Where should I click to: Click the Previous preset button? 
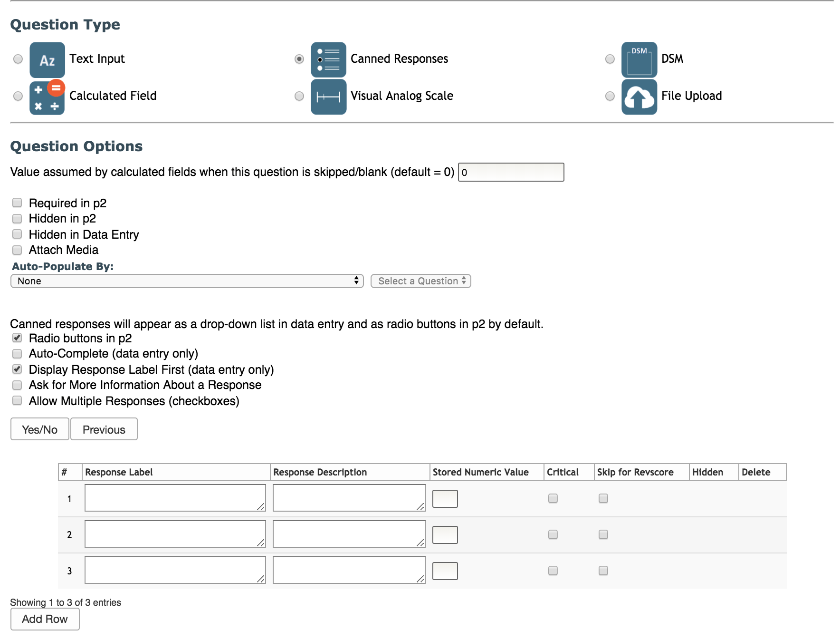[x=104, y=429]
